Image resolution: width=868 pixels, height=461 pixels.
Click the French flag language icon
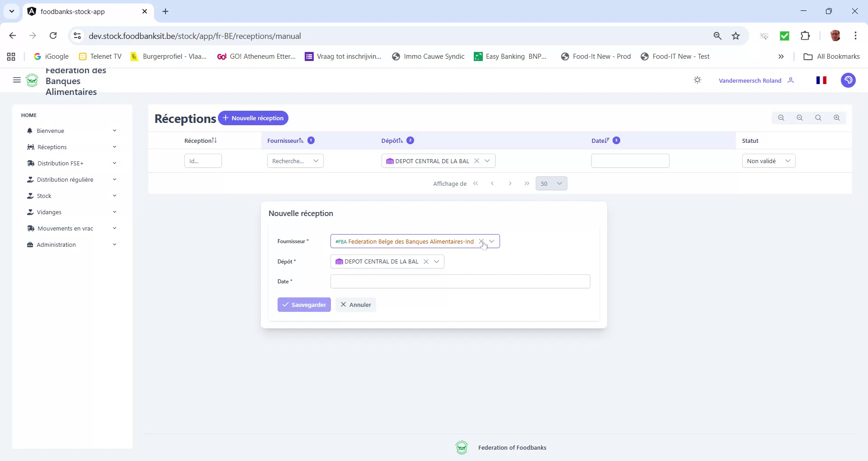pyautogui.click(x=822, y=80)
